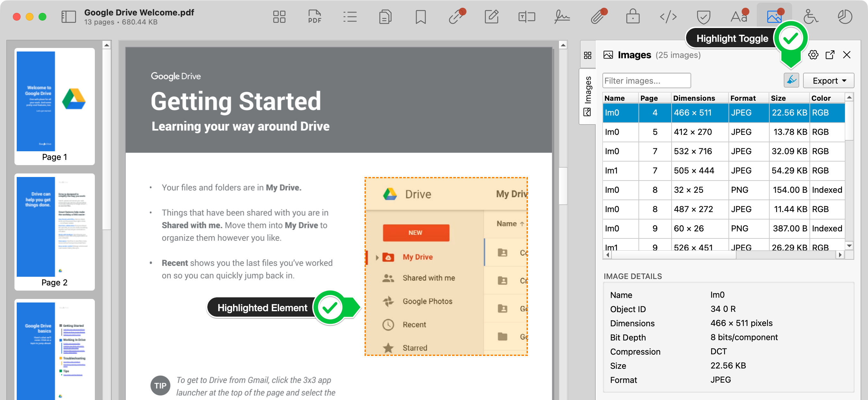
Task: Sort the table by Name column
Action: [620, 98]
